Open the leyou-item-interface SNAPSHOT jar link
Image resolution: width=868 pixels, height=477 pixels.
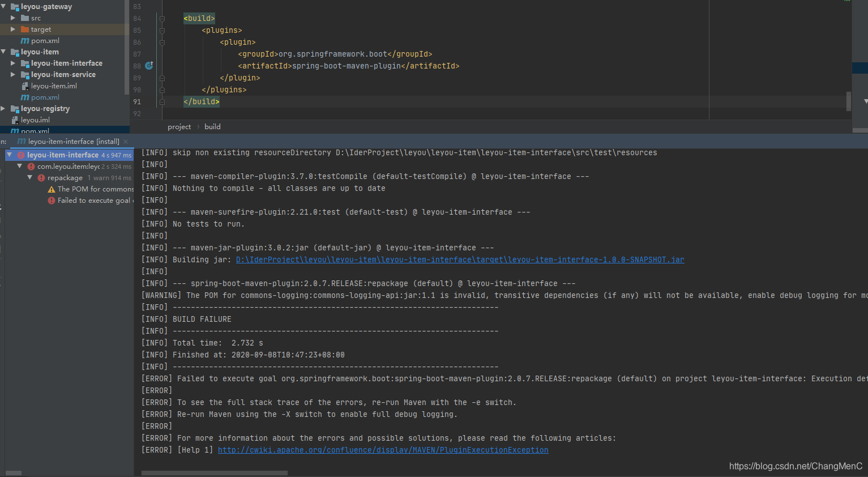click(460, 260)
